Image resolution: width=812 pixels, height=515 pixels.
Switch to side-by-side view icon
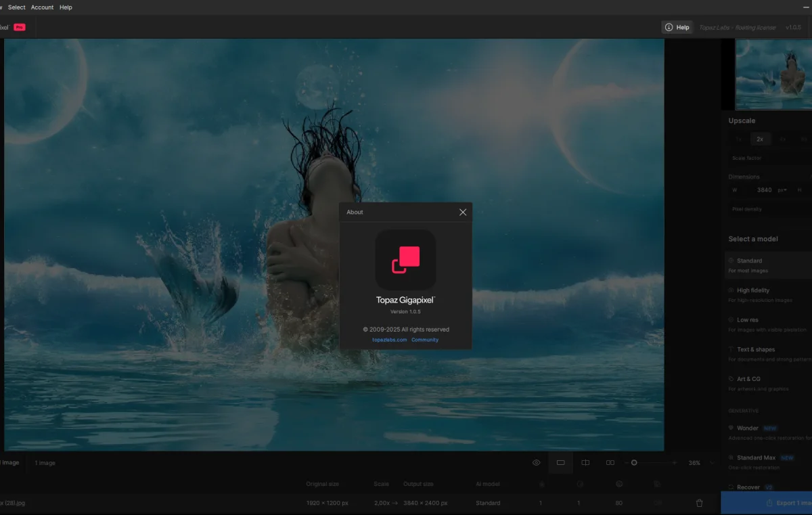(x=610, y=463)
